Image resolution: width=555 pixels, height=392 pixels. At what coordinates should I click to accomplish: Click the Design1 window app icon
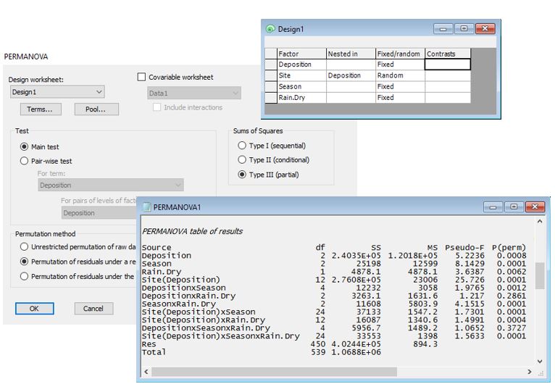click(270, 29)
